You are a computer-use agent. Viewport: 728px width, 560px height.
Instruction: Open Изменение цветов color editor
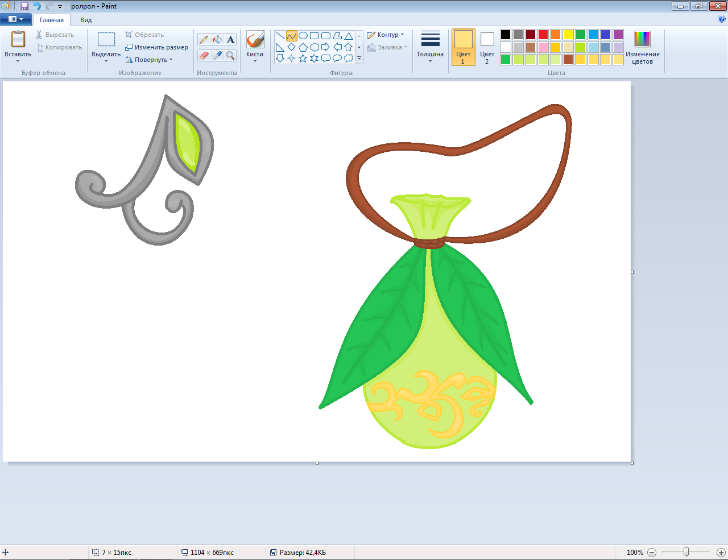[x=642, y=47]
